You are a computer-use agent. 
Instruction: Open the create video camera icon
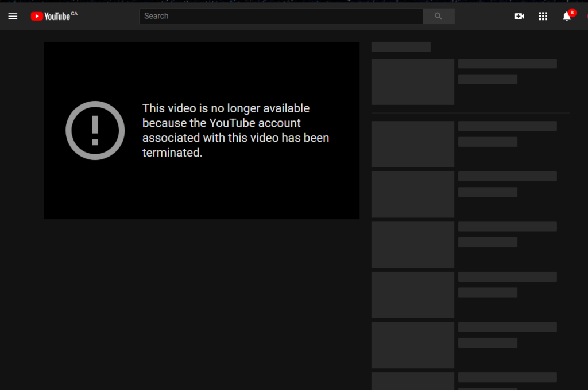coord(519,16)
